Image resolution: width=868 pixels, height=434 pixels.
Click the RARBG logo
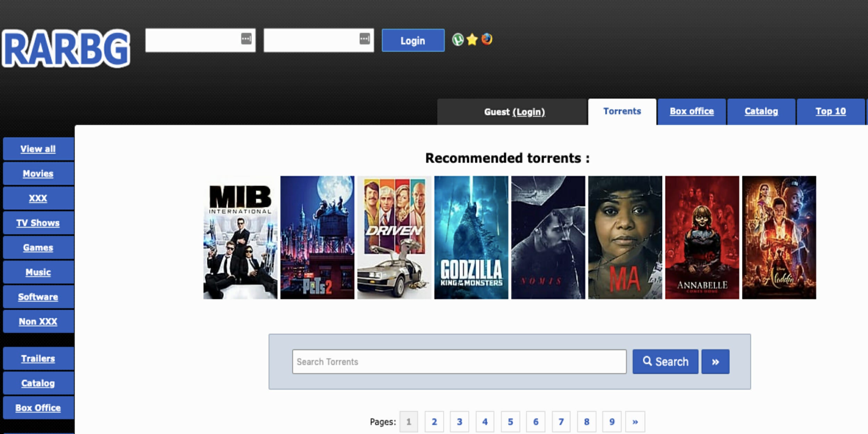click(x=66, y=48)
